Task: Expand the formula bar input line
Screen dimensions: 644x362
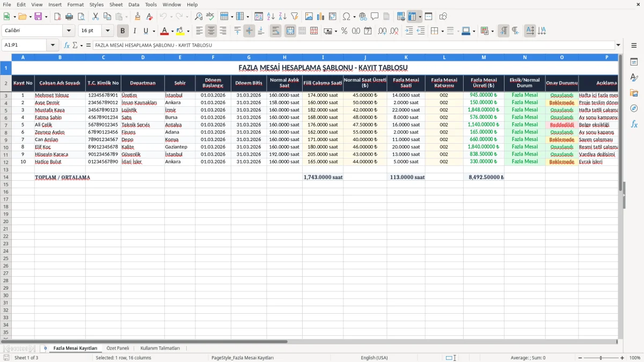Action: click(x=619, y=46)
